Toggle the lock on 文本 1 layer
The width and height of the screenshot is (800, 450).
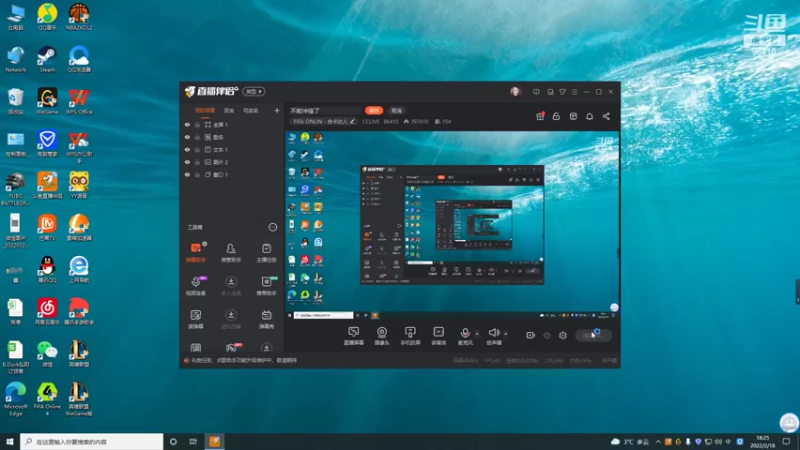(197, 149)
